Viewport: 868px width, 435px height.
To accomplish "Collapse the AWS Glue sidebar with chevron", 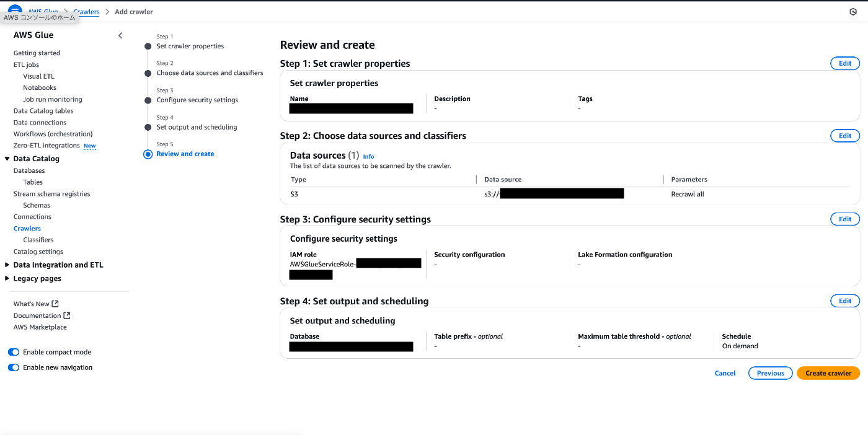I will pyautogui.click(x=120, y=35).
